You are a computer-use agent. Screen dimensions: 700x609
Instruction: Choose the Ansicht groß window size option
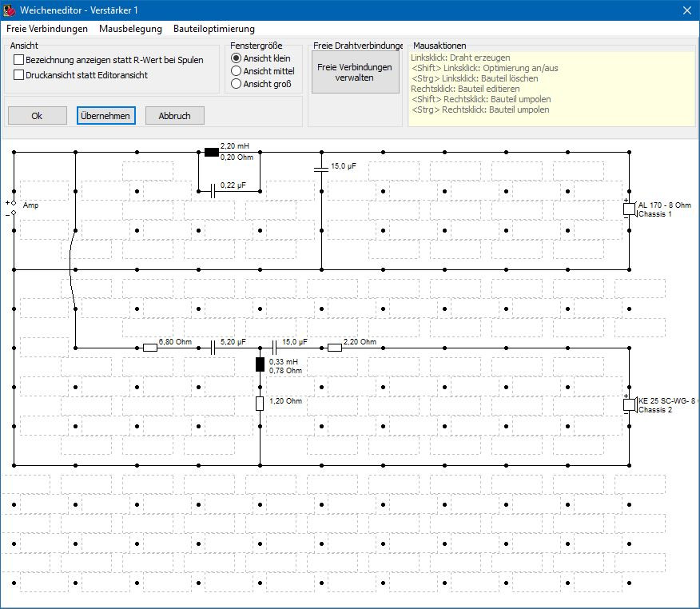236,84
